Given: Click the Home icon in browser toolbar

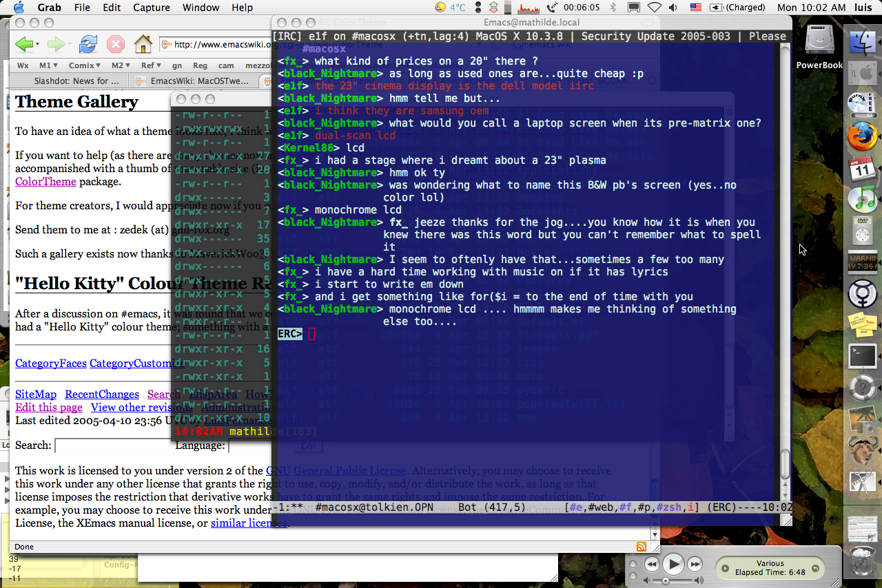Looking at the screenshot, I should pos(143,45).
